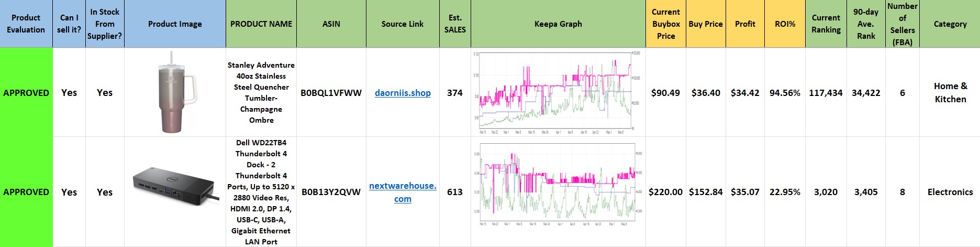This screenshot has height=247, width=980.
Task: Select buybox price $220.00
Action: pyautogui.click(x=666, y=192)
